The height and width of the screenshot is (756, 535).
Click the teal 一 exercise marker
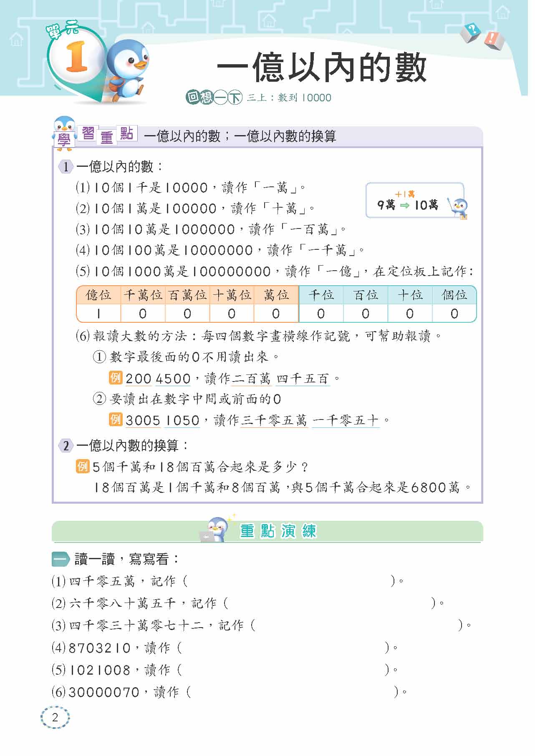coord(61,559)
